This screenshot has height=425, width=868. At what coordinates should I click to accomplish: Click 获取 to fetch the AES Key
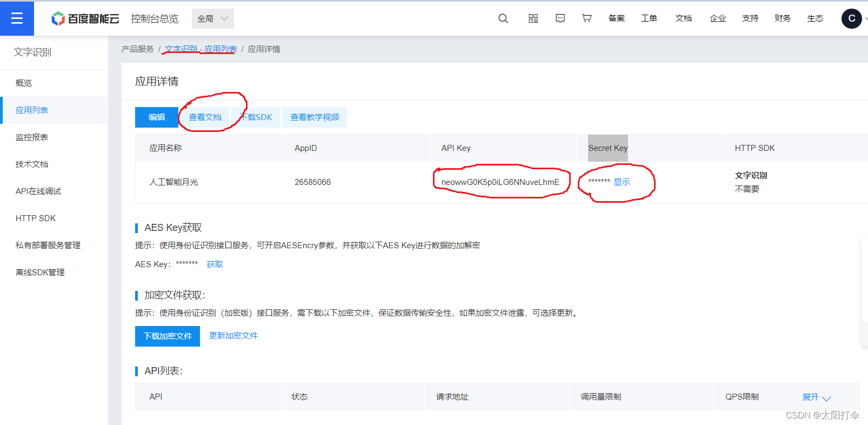pos(215,264)
